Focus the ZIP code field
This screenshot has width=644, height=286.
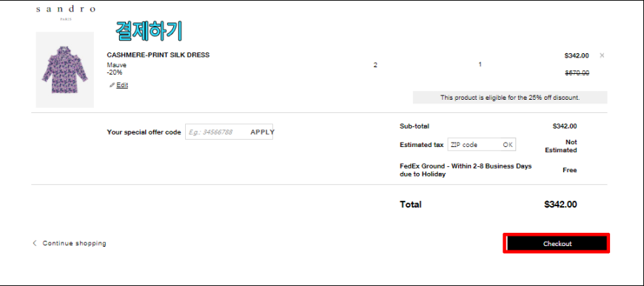click(474, 145)
